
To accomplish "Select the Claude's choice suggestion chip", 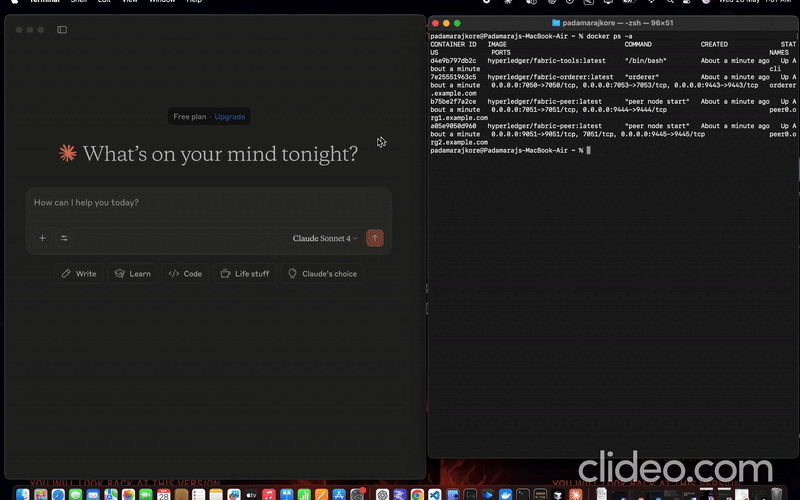I will point(322,274).
